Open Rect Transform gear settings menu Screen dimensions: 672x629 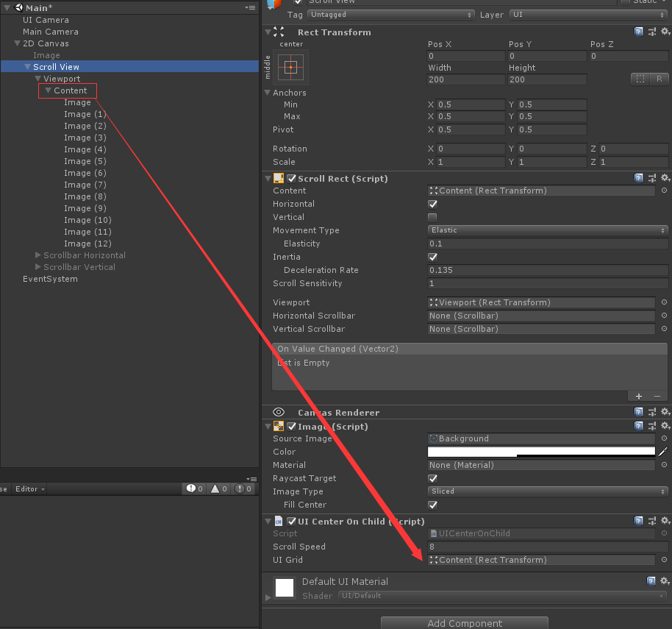coord(665,32)
